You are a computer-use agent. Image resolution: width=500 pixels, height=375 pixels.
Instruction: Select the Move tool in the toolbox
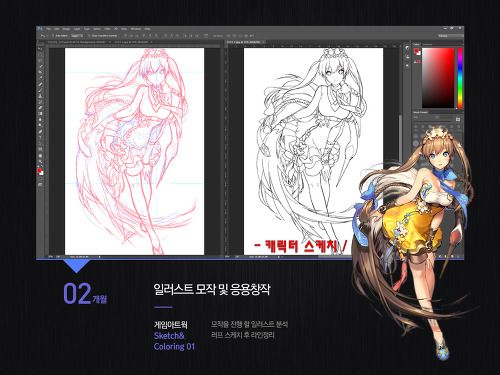tap(41, 49)
